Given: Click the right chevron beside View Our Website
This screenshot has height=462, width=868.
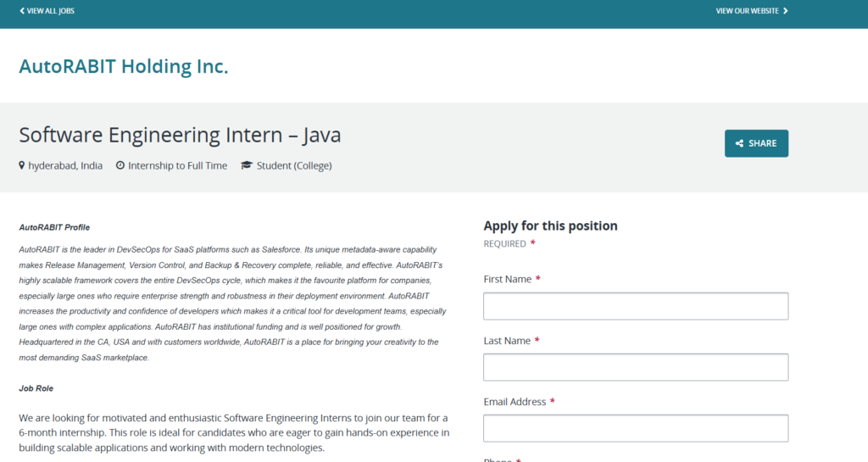Looking at the screenshot, I should tap(786, 11).
